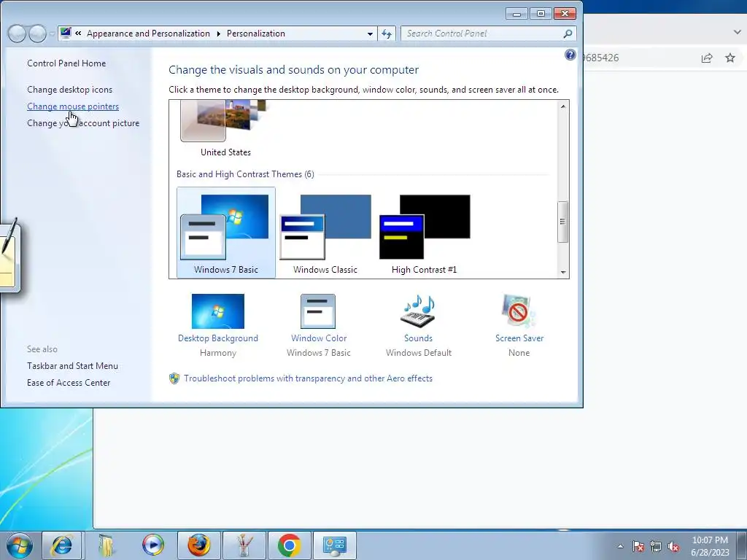This screenshot has width=747, height=560.
Task: Click the share icon in Chrome window
Action: [706, 58]
